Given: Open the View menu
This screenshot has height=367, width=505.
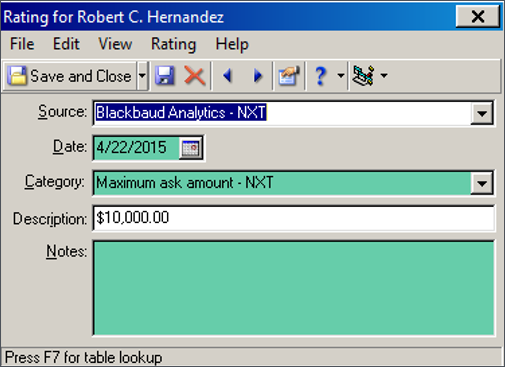Looking at the screenshot, I should (x=115, y=44).
